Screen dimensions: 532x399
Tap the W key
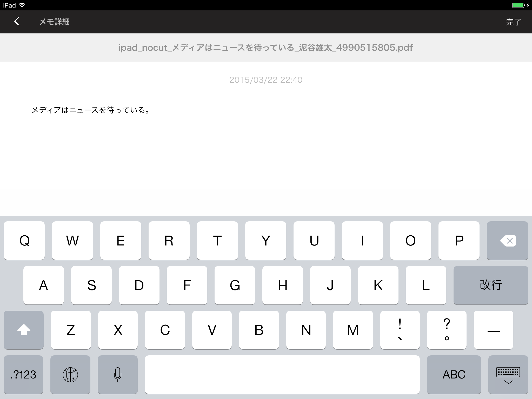tap(72, 241)
